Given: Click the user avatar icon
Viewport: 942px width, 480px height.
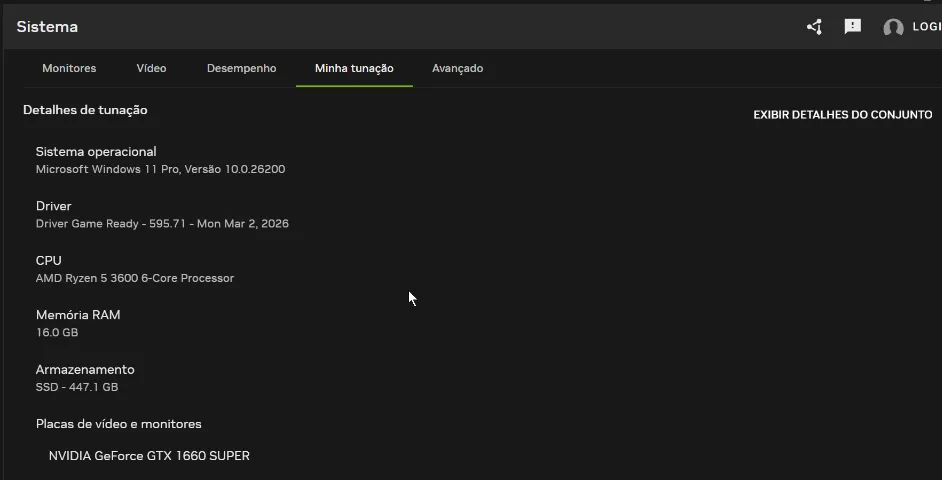Looking at the screenshot, I should [x=893, y=28].
